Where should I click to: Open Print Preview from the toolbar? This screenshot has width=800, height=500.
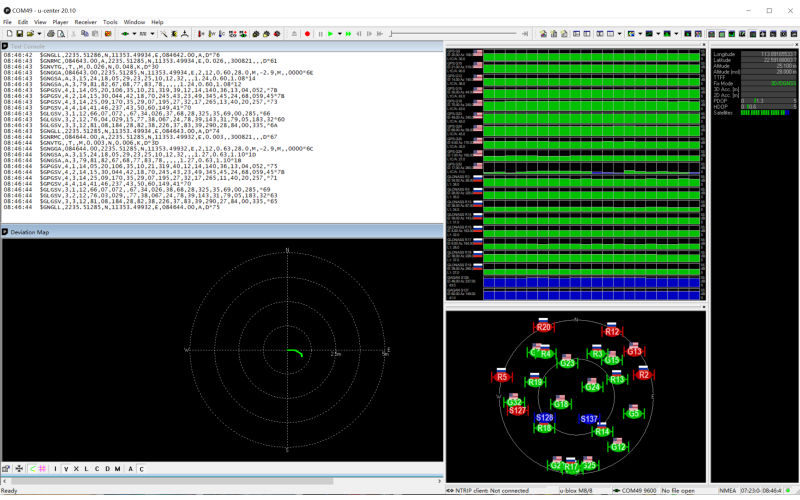61,34
